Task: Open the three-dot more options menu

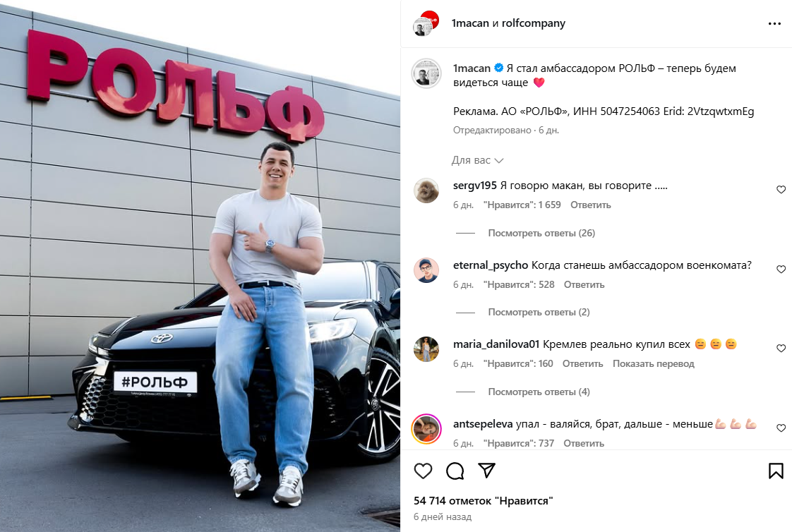Action: [774, 24]
